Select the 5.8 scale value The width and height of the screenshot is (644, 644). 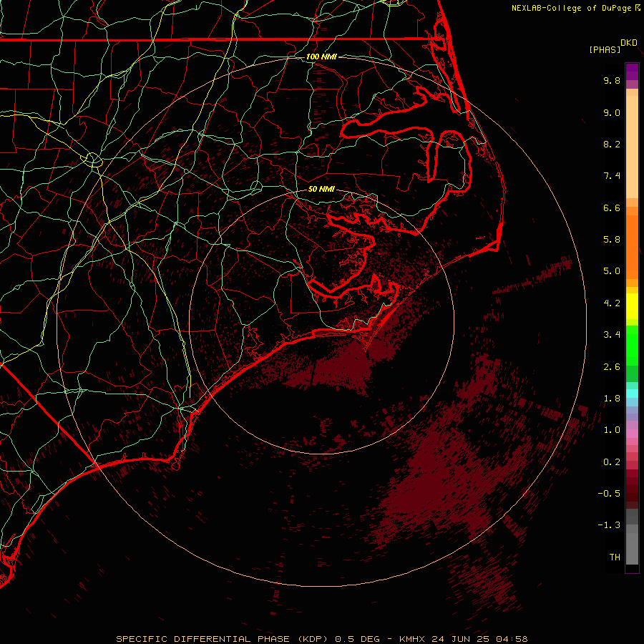click(x=612, y=240)
